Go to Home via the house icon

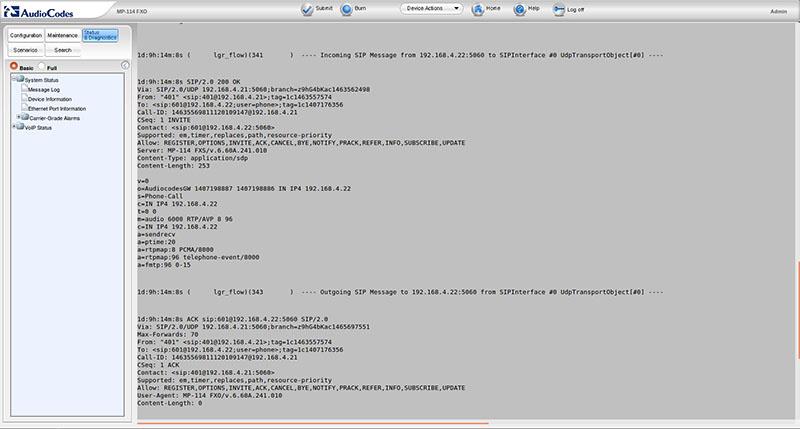click(x=478, y=9)
